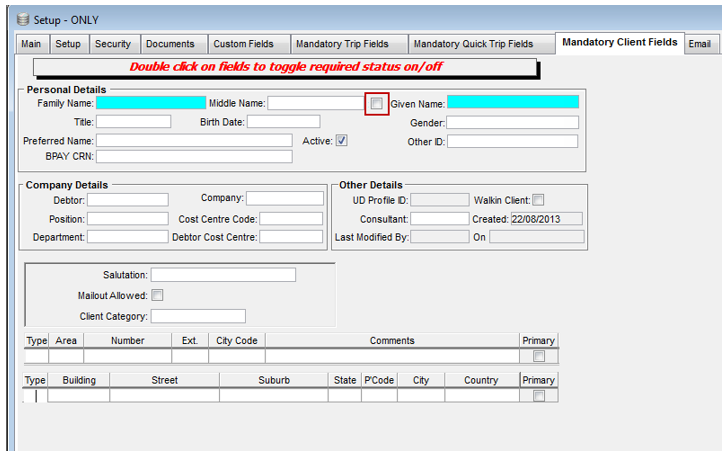Check Primary box in phone number row

(539, 356)
